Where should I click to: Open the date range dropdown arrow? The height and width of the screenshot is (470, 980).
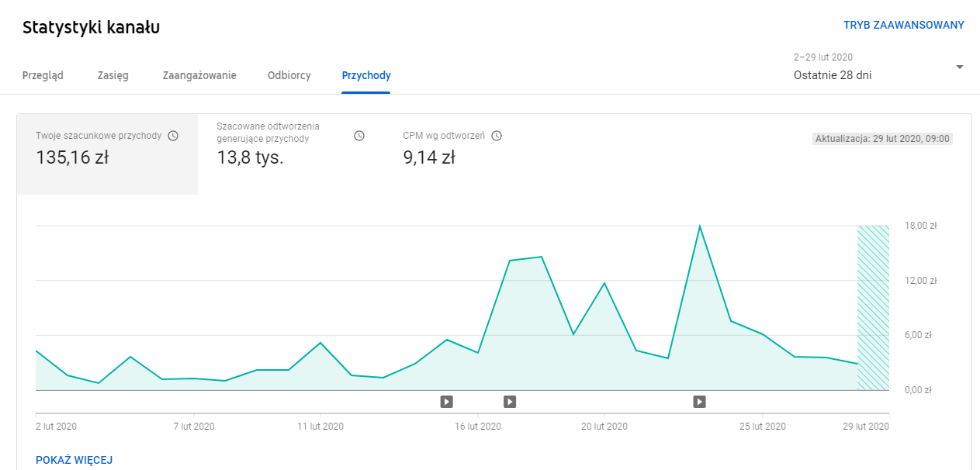coord(959,67)
